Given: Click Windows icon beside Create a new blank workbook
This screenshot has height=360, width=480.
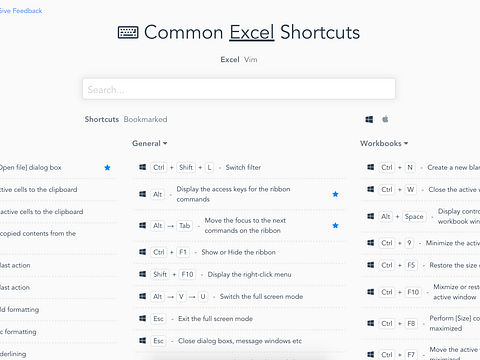Looking at the screenshot, I should point(371,167).
